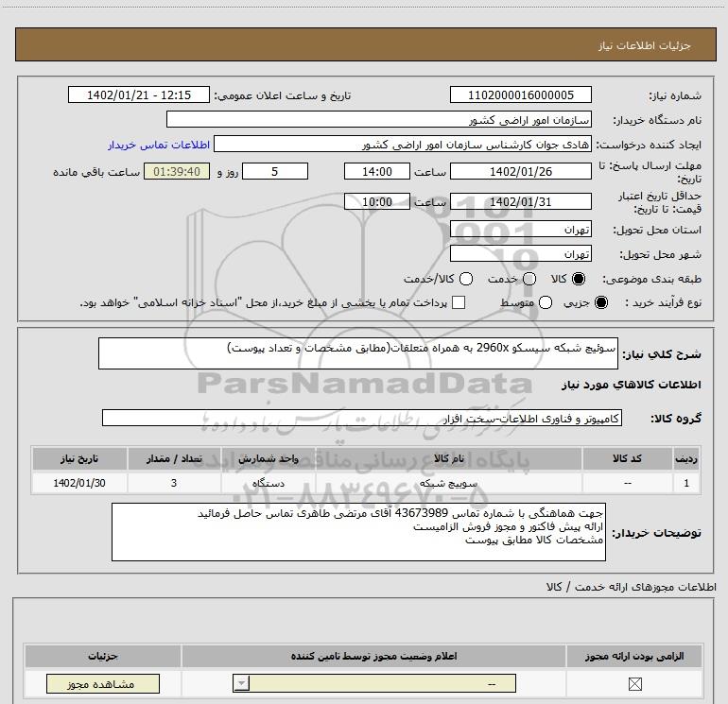Click the تعداد / مقدار column header
Image resolution: width=728 pixels, height=704 pixels.
coord(174,458)
